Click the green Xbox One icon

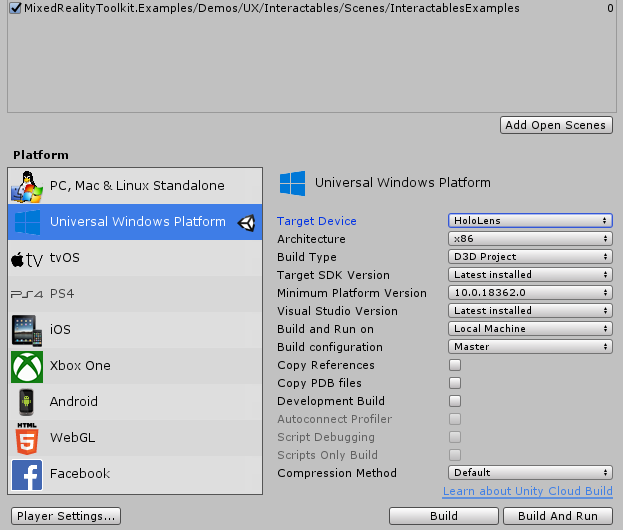(27, 366)
